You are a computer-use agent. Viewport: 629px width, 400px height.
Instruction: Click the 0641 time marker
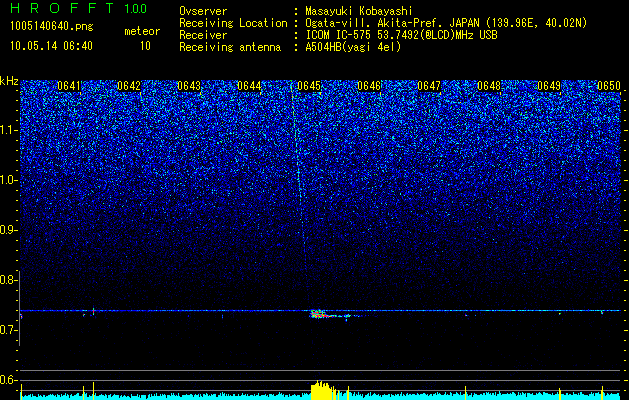click(69, 86)
